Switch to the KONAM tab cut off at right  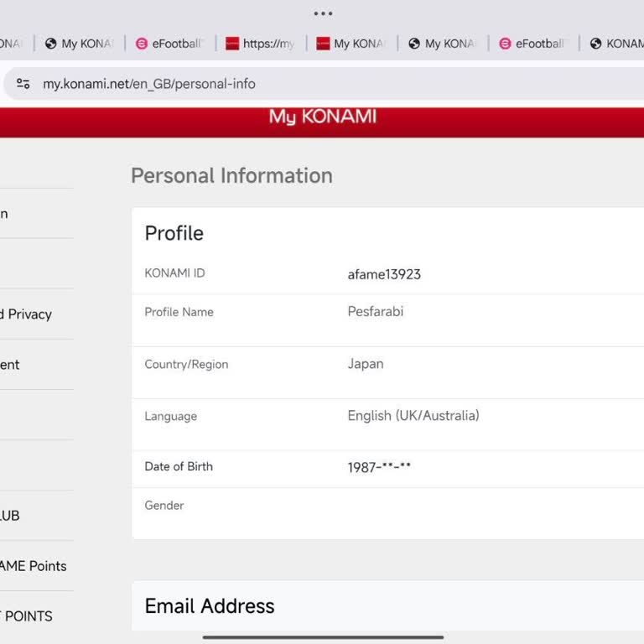coord(617,44)
